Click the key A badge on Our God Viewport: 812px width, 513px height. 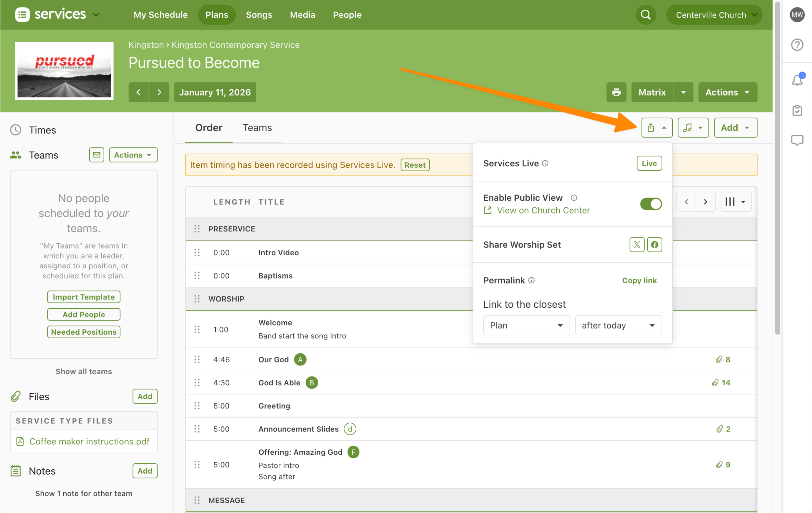click(x=300, y=360)
